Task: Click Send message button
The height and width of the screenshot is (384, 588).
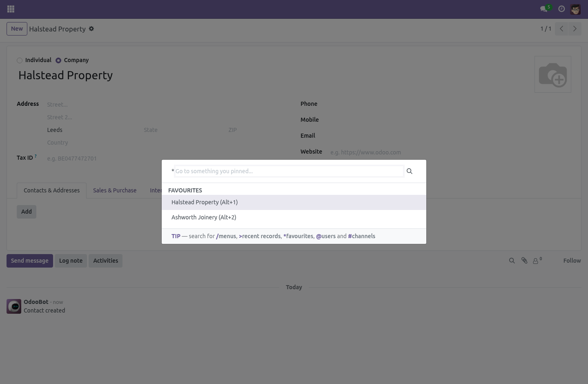Action: point(30,261)
